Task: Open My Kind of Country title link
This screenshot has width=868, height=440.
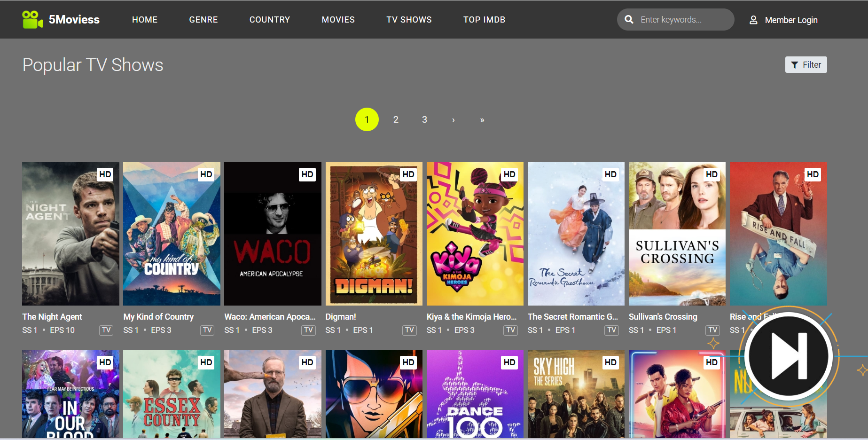Action: click(x=158, y=317)
